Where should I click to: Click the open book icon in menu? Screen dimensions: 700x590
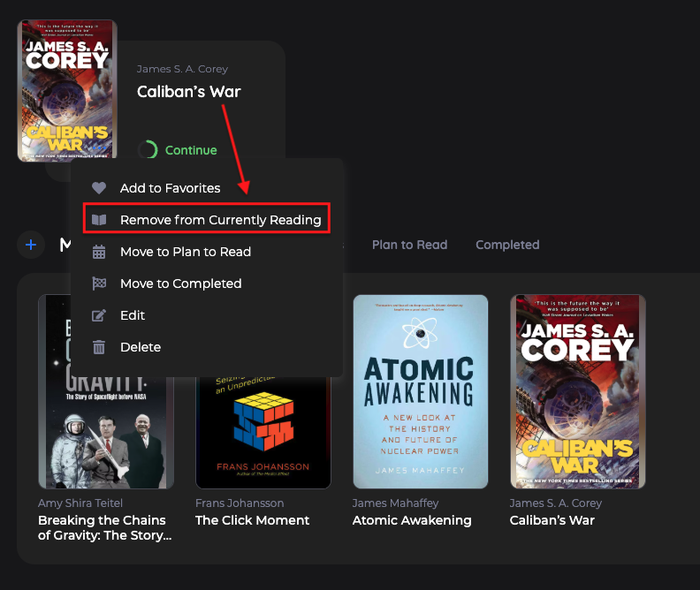pyautogui.click(x=99, y=220)
